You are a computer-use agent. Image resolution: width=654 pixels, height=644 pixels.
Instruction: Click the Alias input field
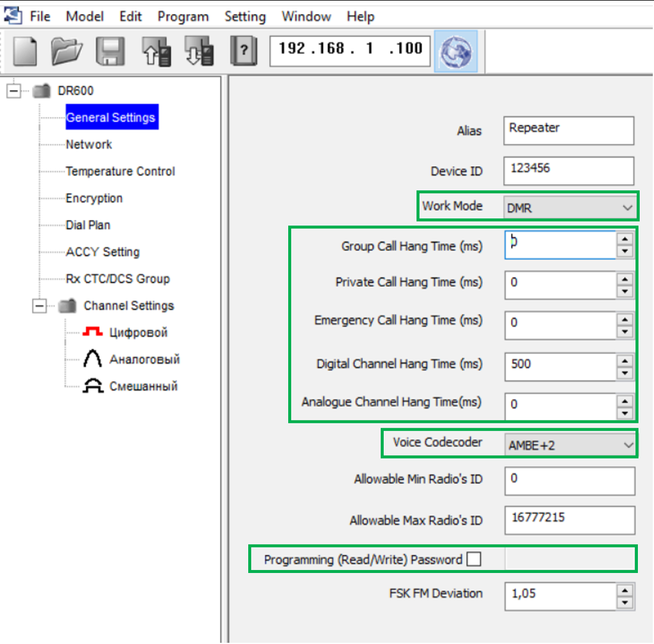point(568,130)
